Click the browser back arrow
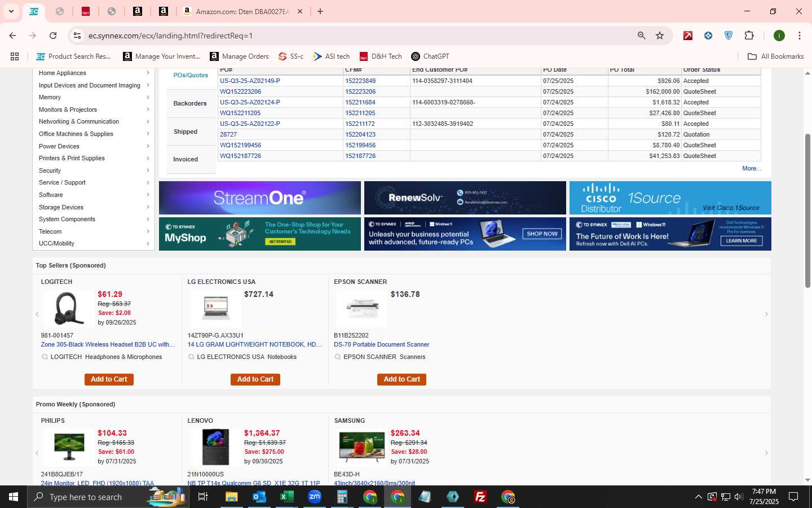 [12, 36]
